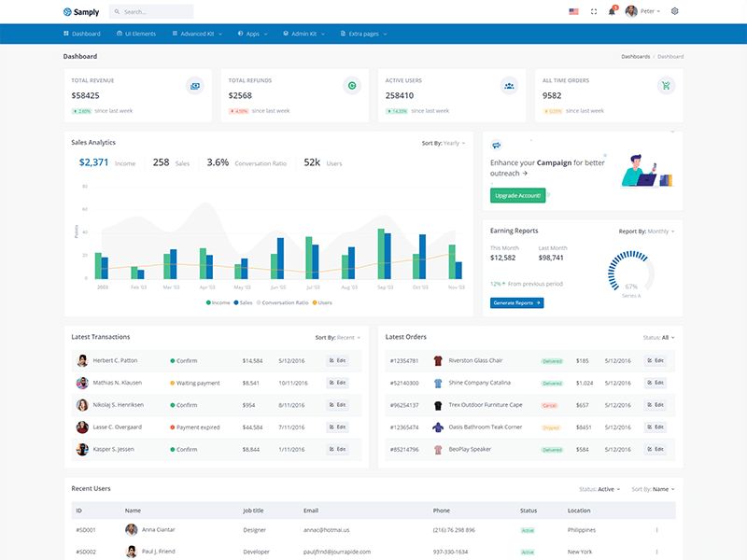The height and width of the screenshot is (560, 747).
Task: Click the Search input field
Action: tap(151, 11)
